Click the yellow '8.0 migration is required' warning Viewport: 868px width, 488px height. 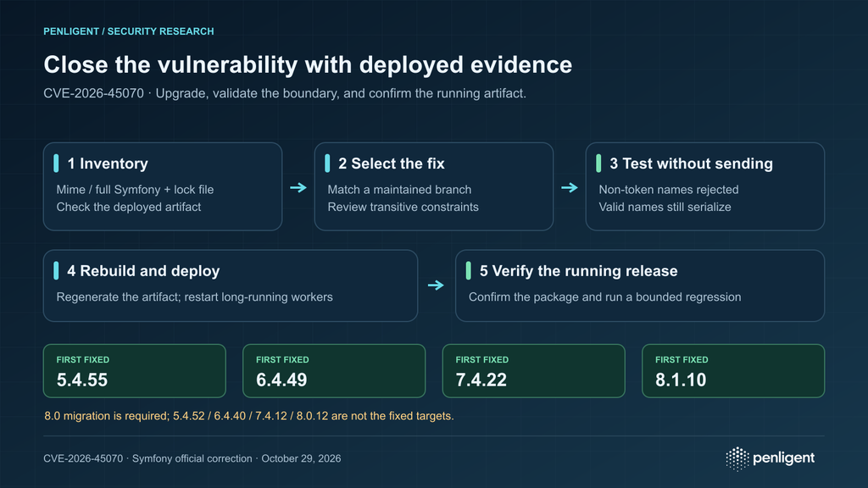point(248,416)
